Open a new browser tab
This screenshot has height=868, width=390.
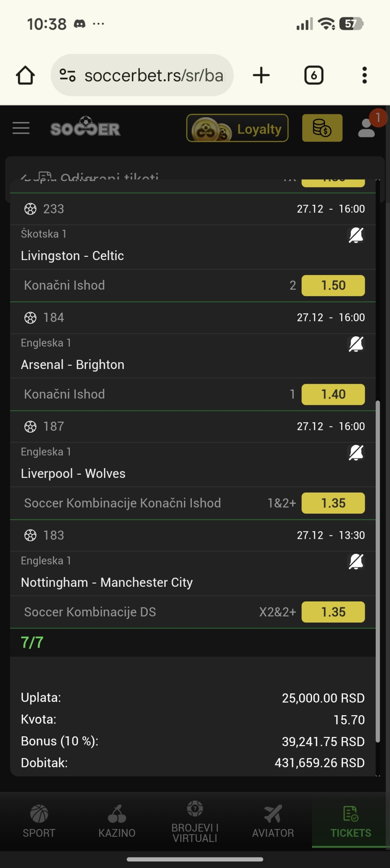[x=261, y=75]
